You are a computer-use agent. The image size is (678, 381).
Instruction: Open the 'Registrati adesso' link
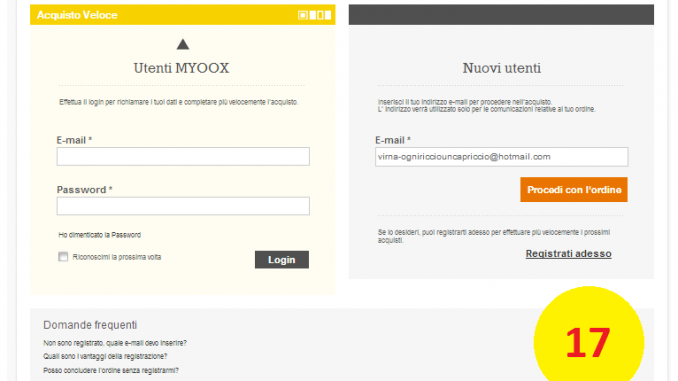(569, 254)
